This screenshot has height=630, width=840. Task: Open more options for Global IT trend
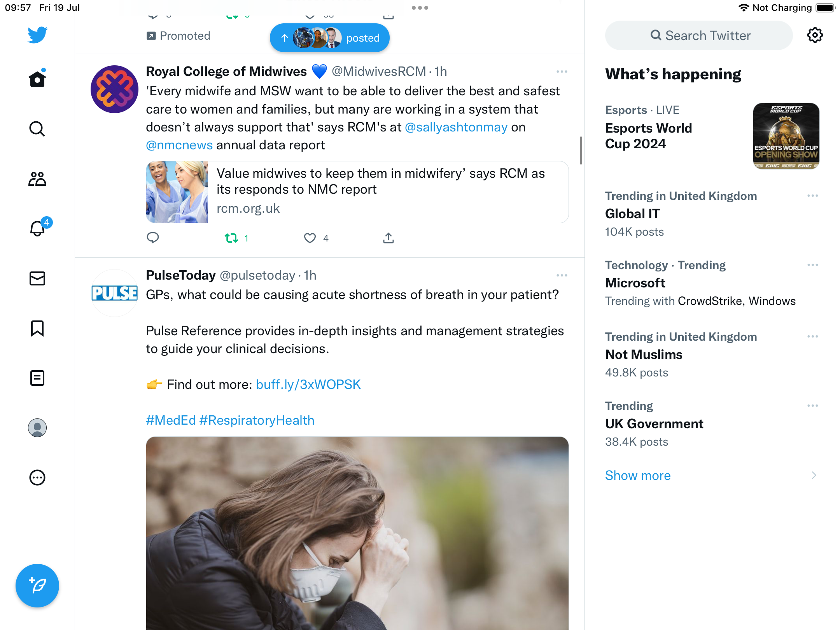pos(812,196)
